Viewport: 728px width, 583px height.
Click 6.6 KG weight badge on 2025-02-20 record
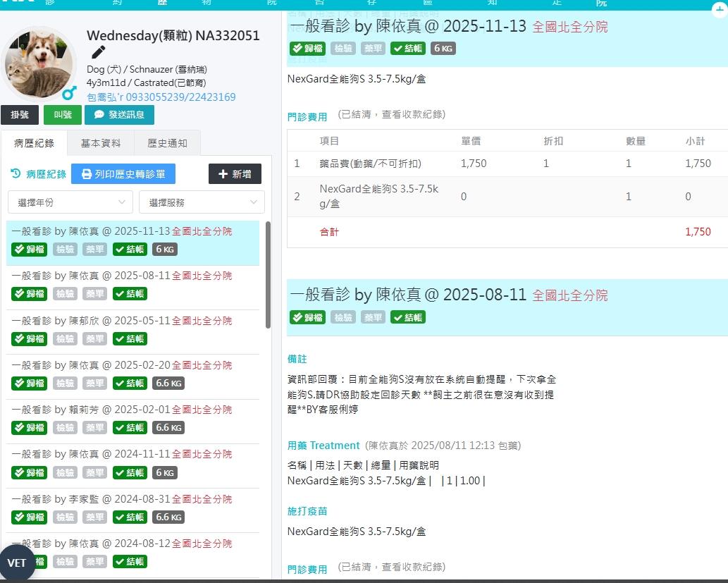[x=168, y=383]
